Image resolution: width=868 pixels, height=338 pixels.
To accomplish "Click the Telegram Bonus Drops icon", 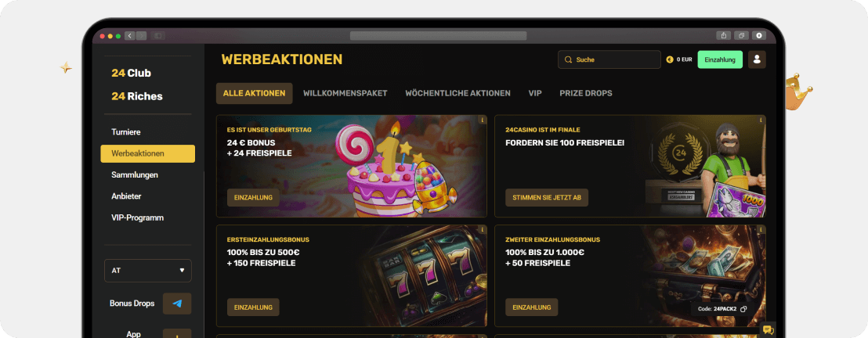I will (x=177, y=304).
